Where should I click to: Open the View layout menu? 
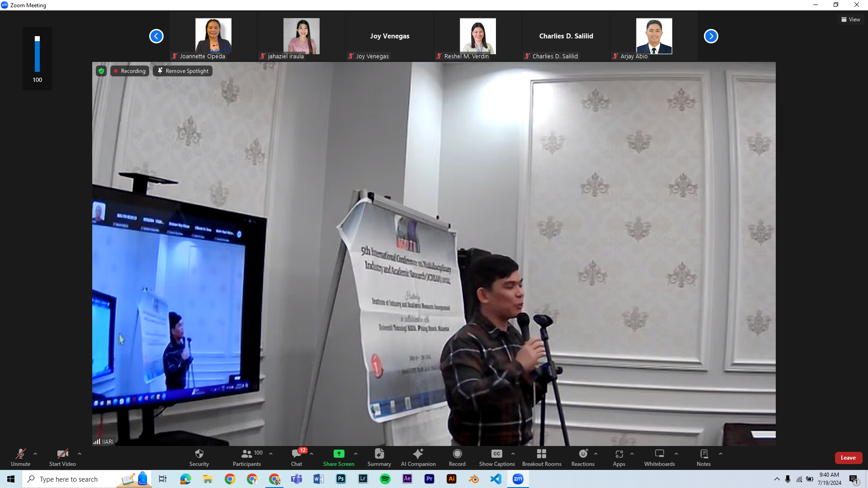point(851,19)
